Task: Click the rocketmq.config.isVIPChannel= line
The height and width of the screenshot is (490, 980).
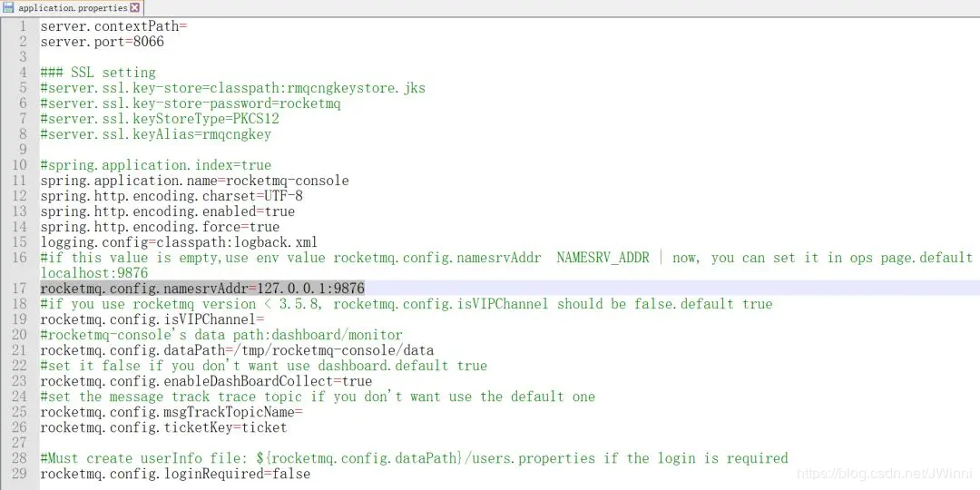Action: [x=152, y=319]
